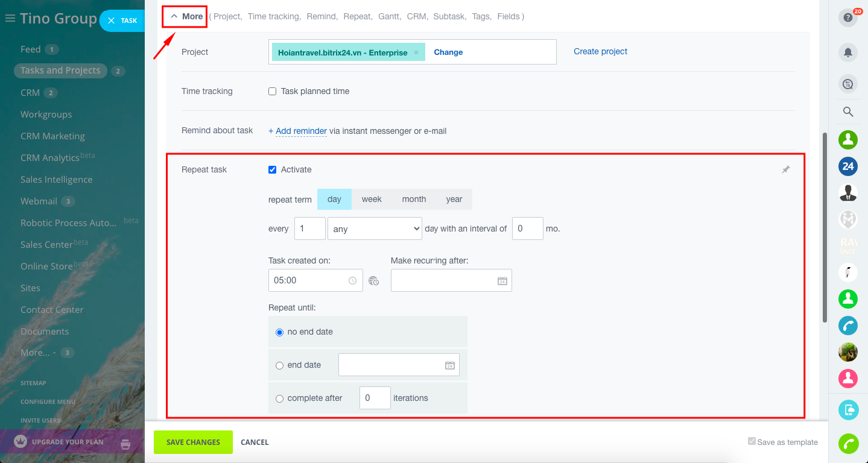Image resolution: width=868 pixels, height=463 pixels.
Task: Click the Task created on time field showing 05:00
Action: [x=315, y=280]
